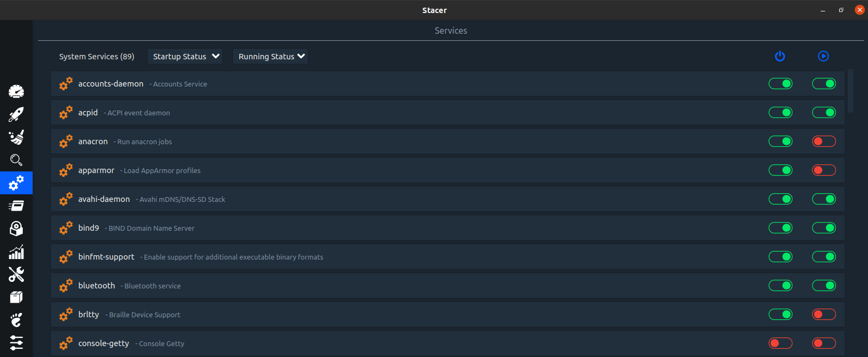868x357 pixels.
Task: Stop the bluetooth running toggle
Action: [x=824, y=286]
